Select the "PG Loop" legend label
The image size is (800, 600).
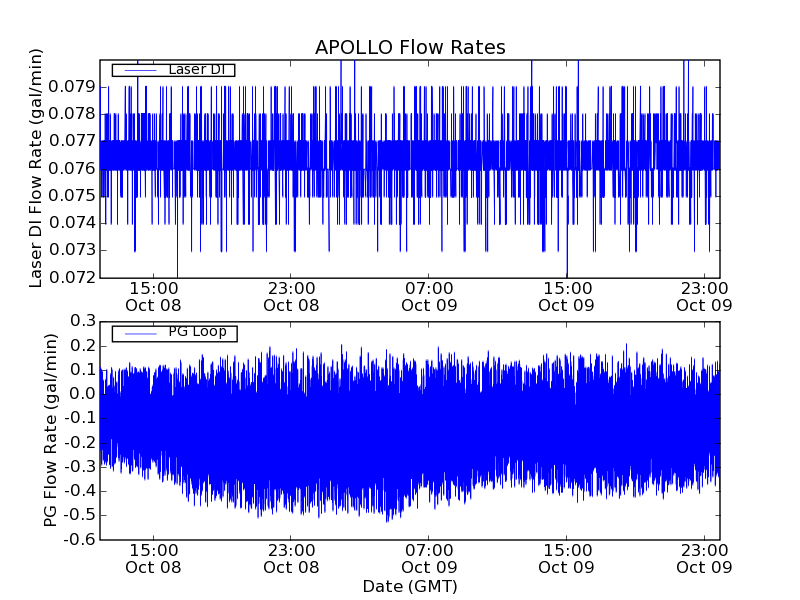[197, 332]
